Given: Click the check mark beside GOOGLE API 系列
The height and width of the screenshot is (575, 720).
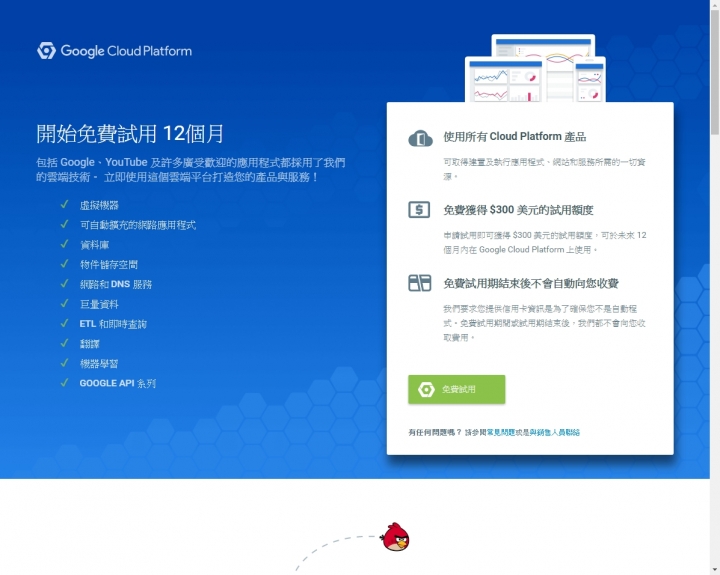Looking at the screenshot, I should point(64,383).
